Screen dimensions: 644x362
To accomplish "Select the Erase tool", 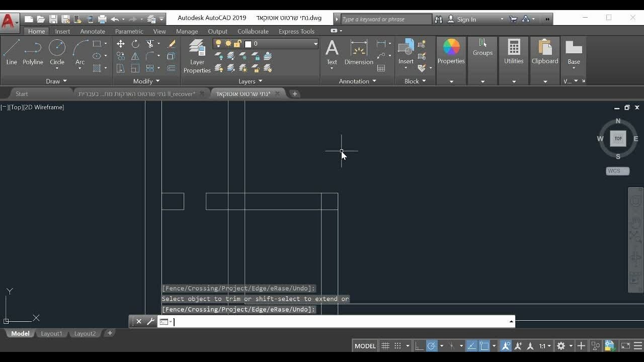I will point(171,44).
